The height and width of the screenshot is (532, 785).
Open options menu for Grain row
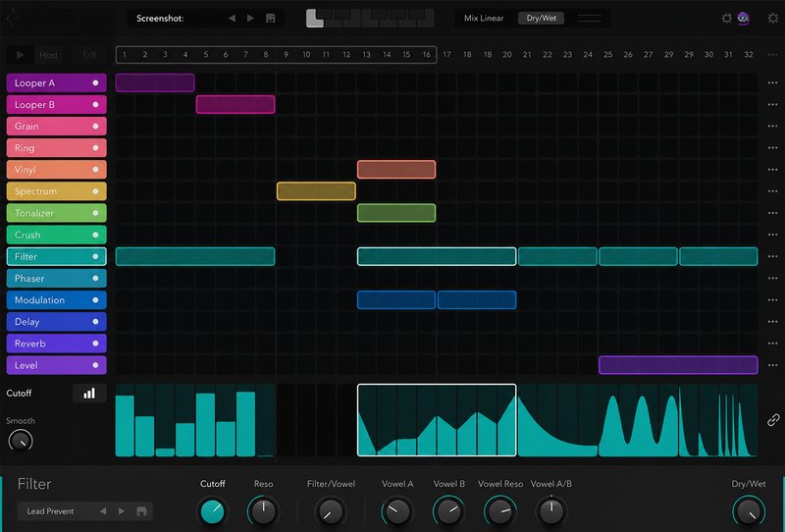pyautogui.click(x=772, y=127)
